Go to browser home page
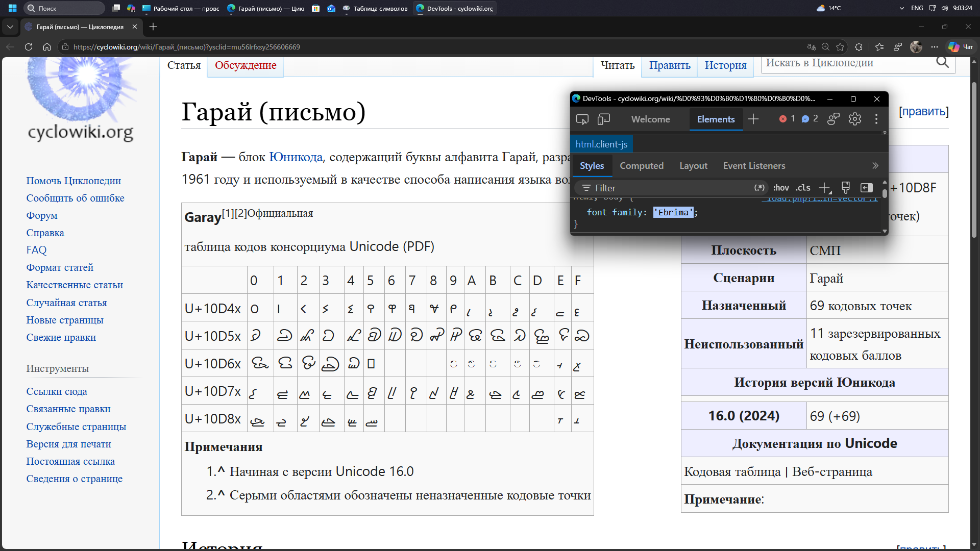This screenshot has width=980, height=551. click(47, 47)
